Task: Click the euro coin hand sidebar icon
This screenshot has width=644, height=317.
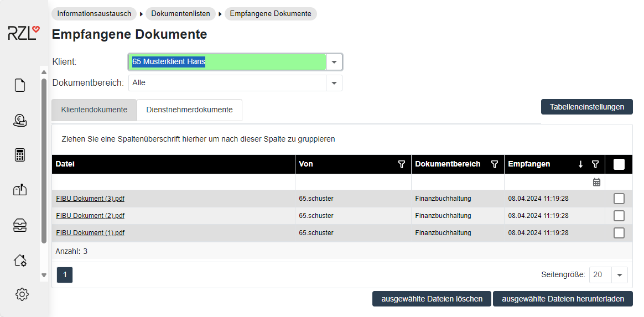Action: tap(20, 120)
